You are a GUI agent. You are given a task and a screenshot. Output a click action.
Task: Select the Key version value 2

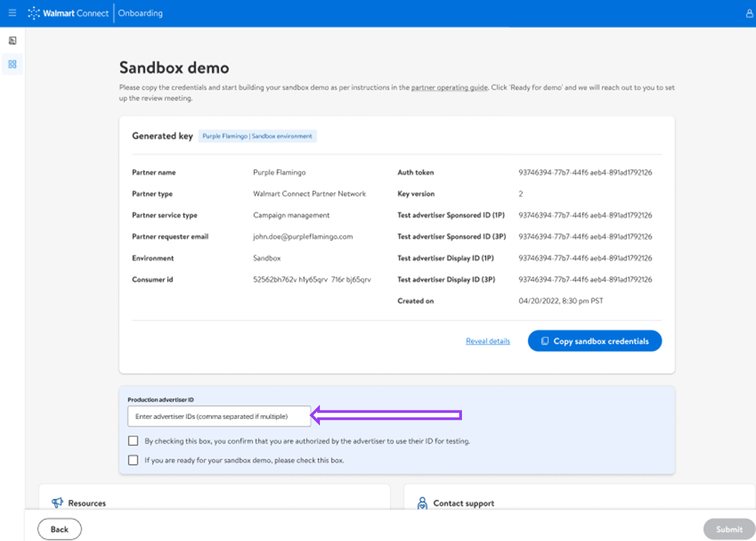click(x=521, y=194)
